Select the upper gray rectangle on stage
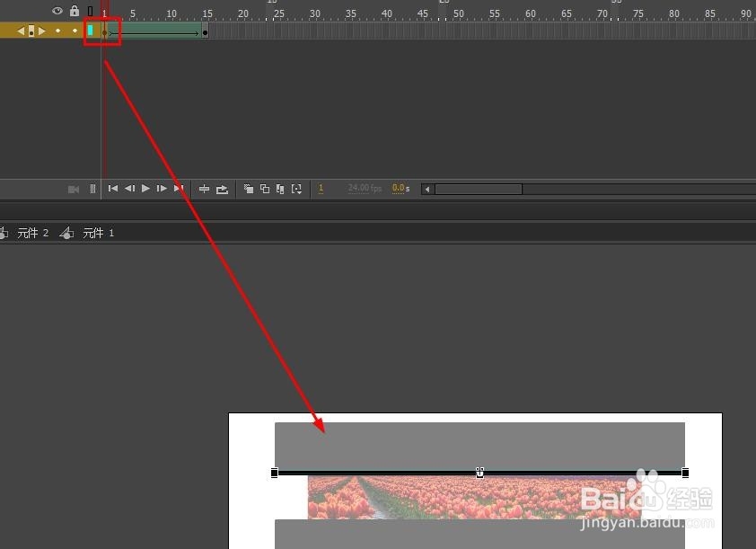This screenshot has width=756, height=549. click(x=479, y=447)
